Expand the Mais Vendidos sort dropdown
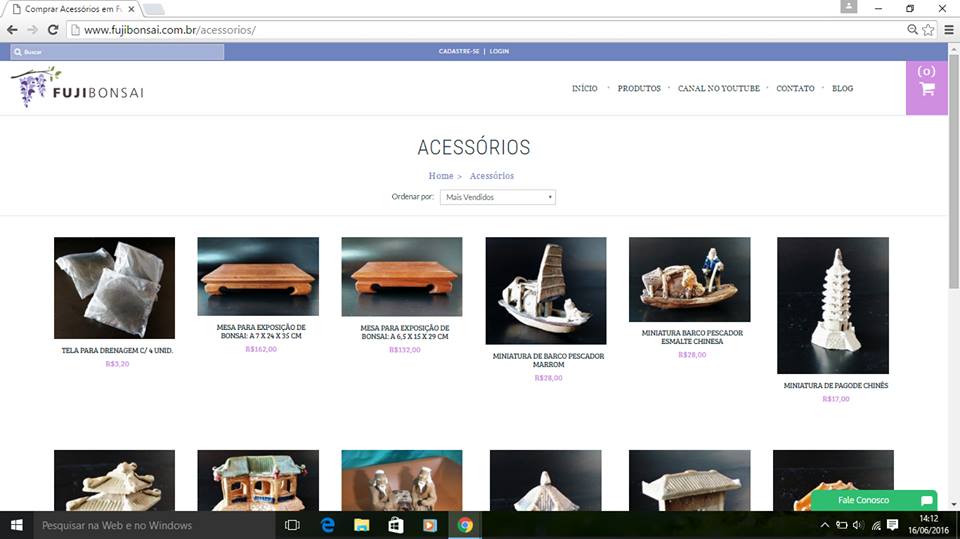The image size is (960, 539). 497,197
